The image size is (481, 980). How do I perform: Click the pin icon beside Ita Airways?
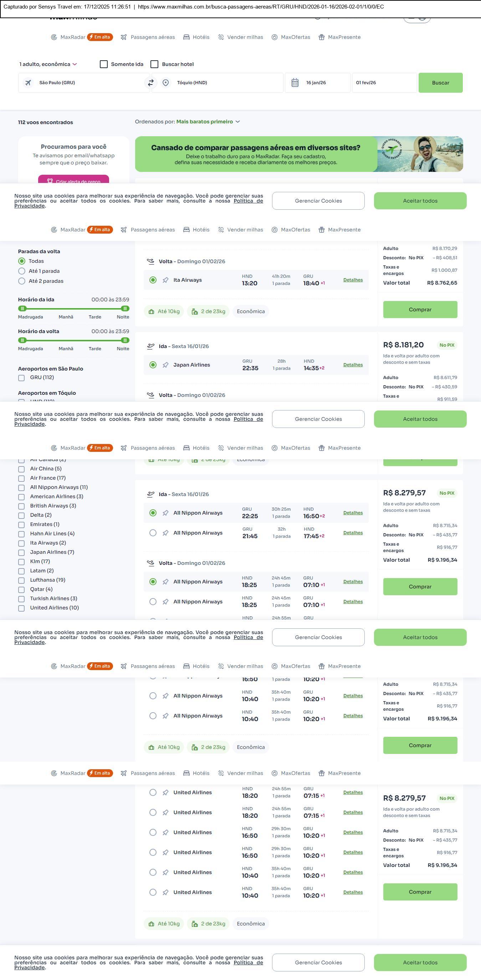(x=165, y=280)
